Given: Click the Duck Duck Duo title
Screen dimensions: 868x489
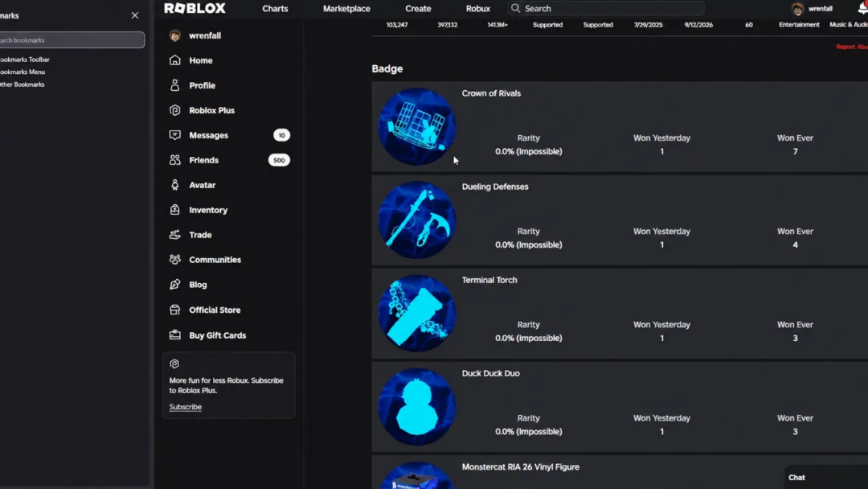Looking at the screenshot, I should click(490, 373).
